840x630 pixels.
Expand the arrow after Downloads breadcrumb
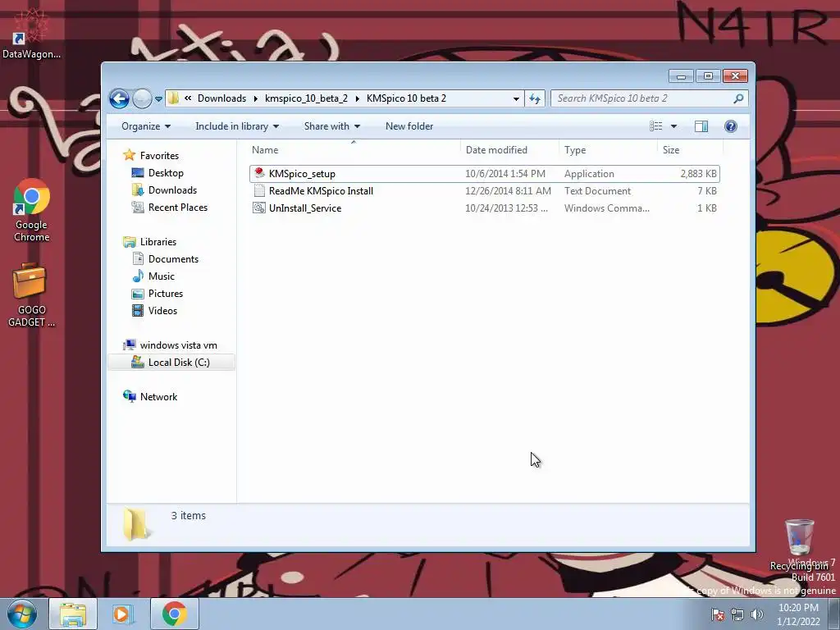pyautogui.click(x=256, y=98)
